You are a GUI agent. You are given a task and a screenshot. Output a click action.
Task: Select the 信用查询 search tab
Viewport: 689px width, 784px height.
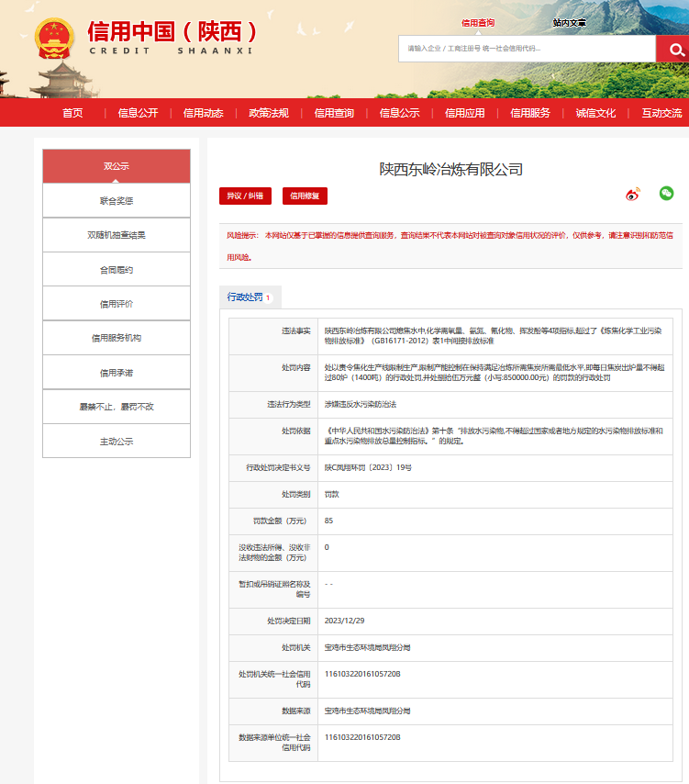pos(478,23)
